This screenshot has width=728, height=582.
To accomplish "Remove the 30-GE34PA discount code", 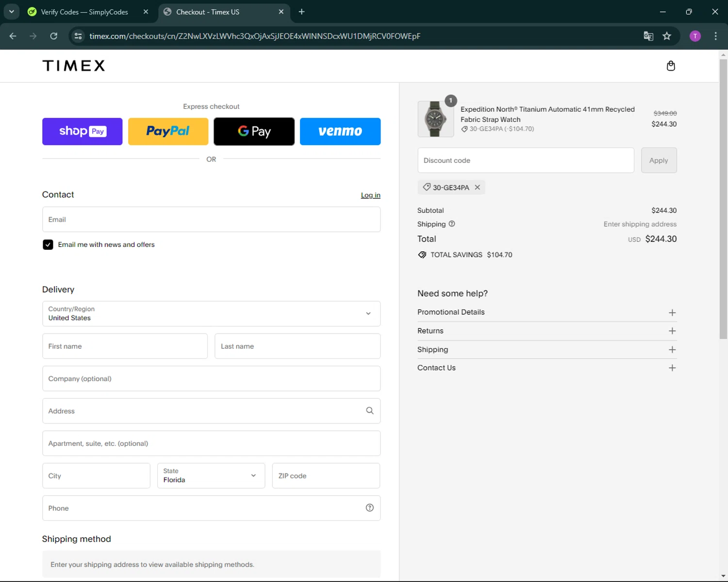I will point(478,187).
